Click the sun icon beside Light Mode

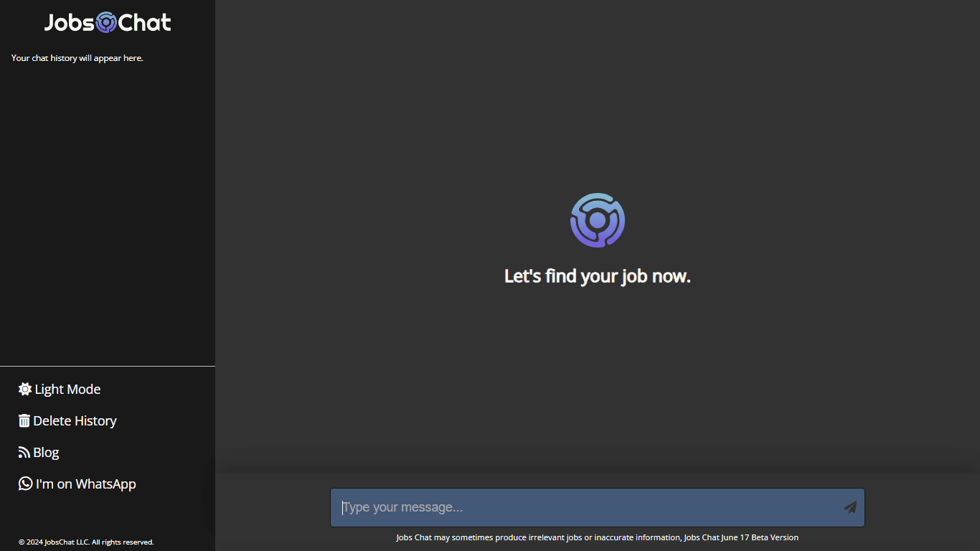pos(25,389)
